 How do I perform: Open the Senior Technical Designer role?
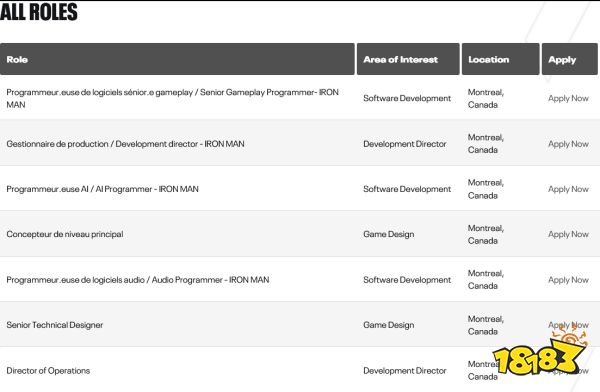tap(55, 325)
